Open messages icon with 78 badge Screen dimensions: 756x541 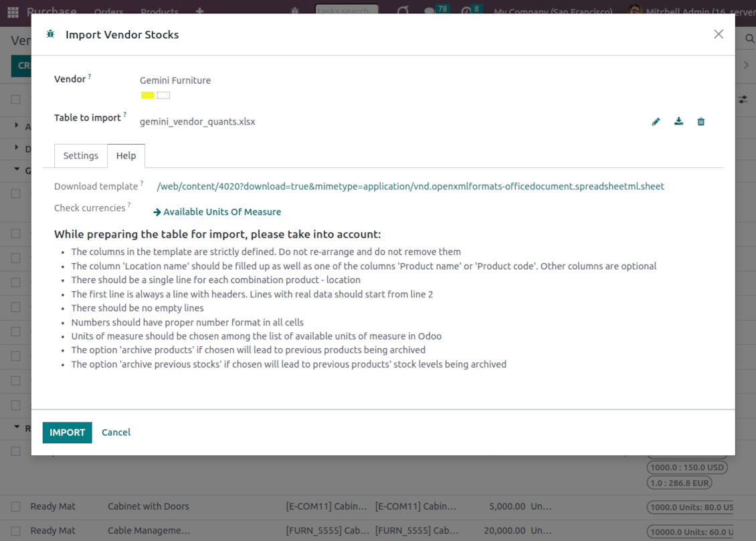(436, 9)
